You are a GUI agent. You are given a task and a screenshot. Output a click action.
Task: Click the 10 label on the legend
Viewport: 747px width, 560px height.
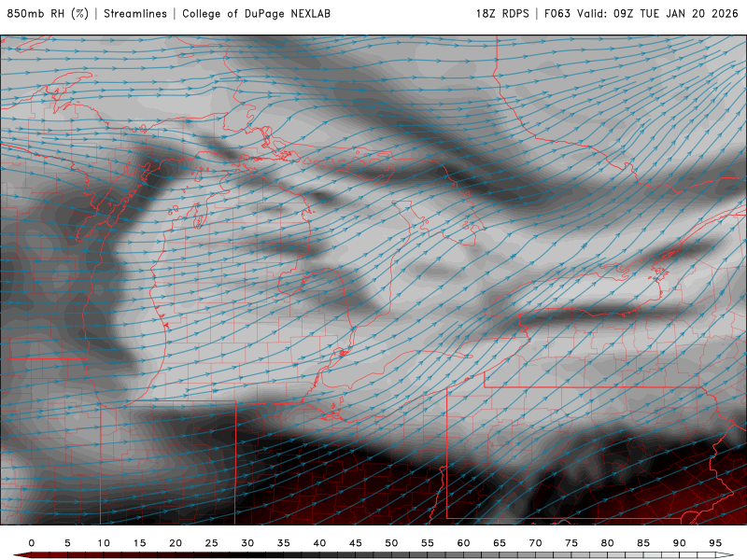pos(104,543)
